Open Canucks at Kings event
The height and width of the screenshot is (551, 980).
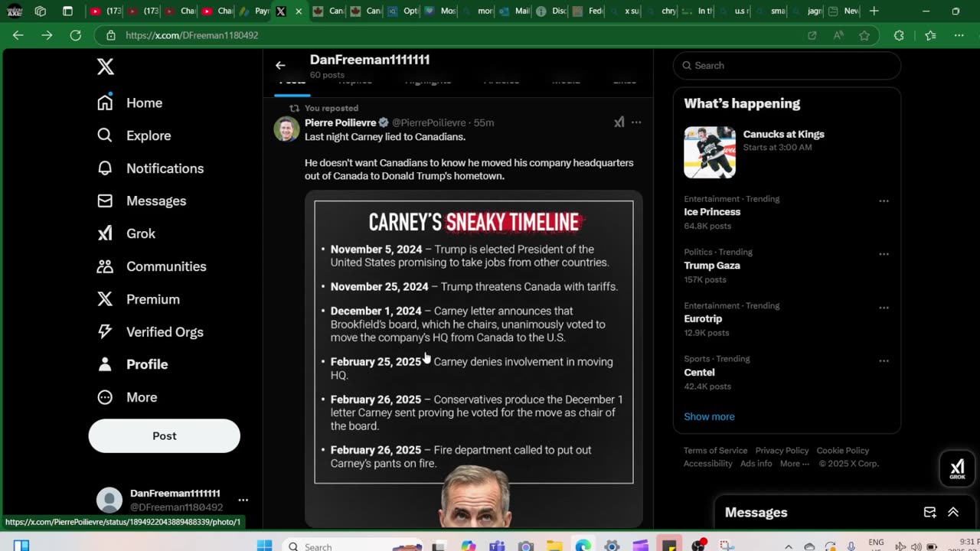pyautogui.click(x=787, y=152)
